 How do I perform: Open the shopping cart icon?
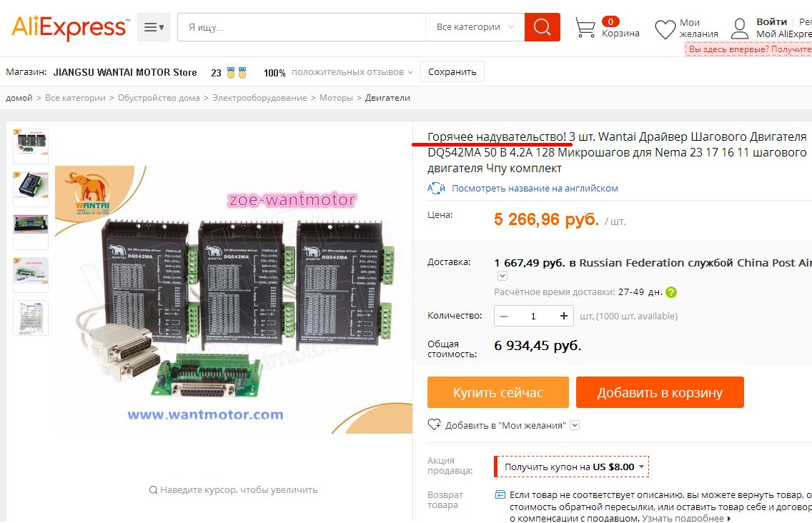[585, 27]
